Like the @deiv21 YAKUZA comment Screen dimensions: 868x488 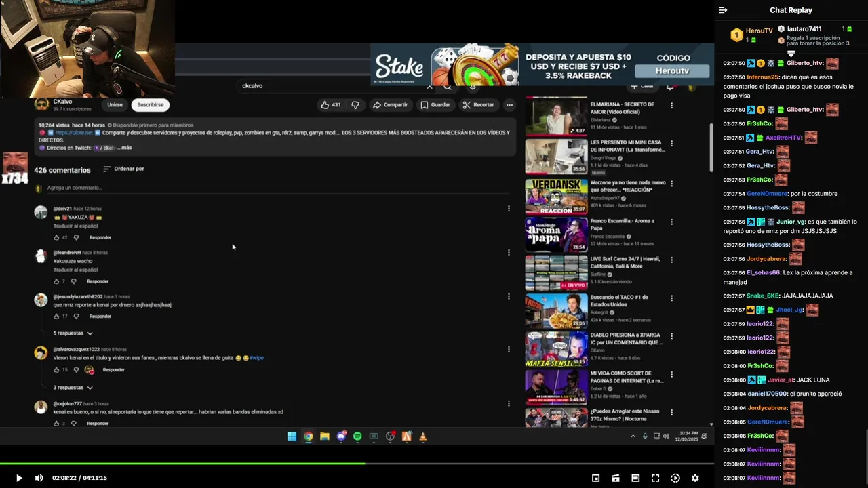click(x=56, y=237)
